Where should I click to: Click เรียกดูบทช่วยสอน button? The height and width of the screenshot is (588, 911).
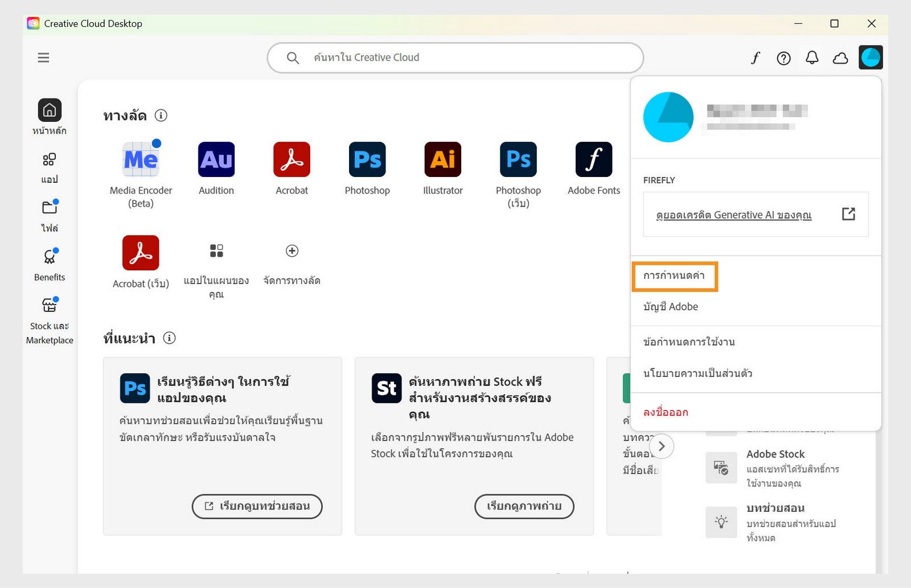coord(257,506)
